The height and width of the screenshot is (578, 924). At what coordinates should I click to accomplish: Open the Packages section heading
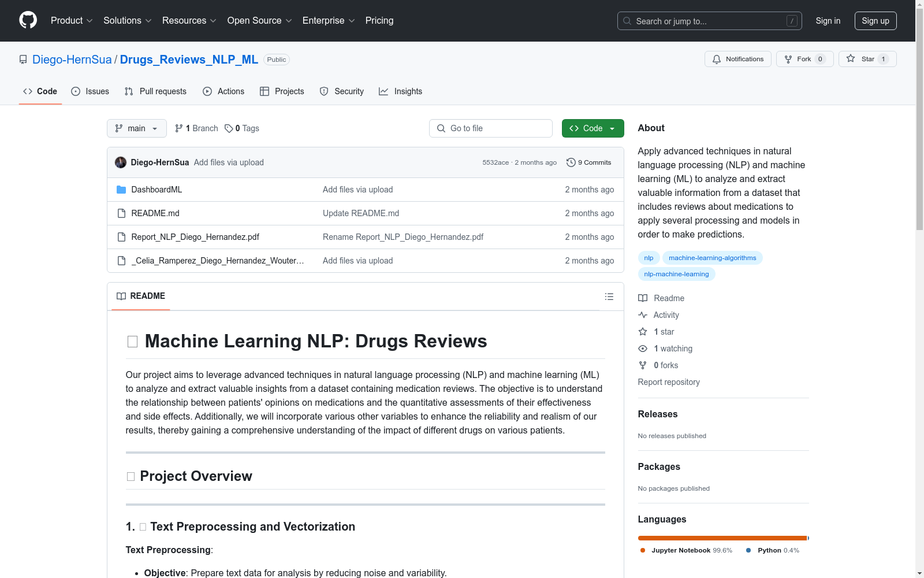pyautogui.click(x=659, y=467)
